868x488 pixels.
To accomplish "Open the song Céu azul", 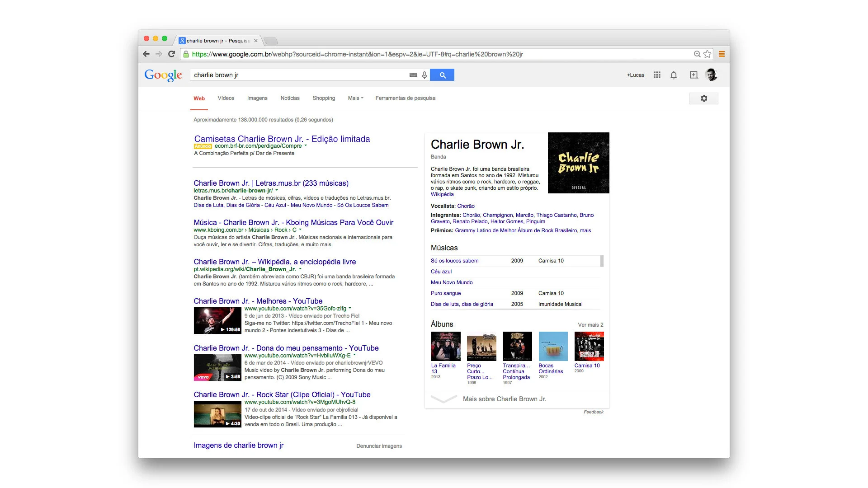I will point(441,272).
